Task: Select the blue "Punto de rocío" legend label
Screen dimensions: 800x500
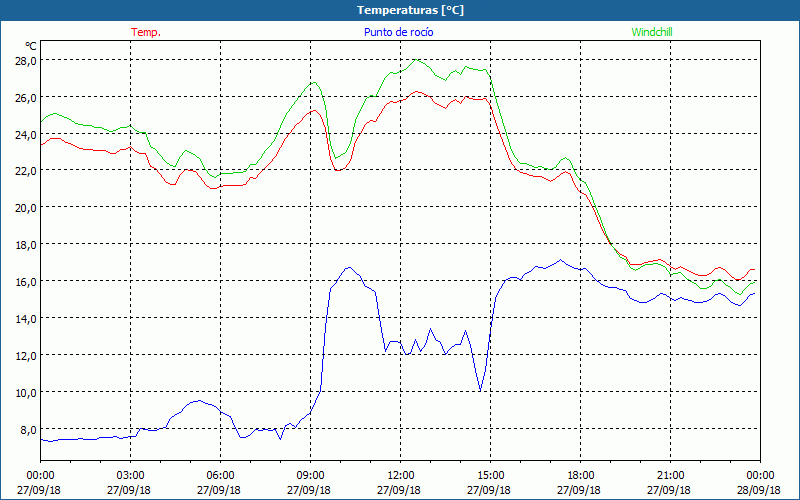Action: [x=398, y=32]
